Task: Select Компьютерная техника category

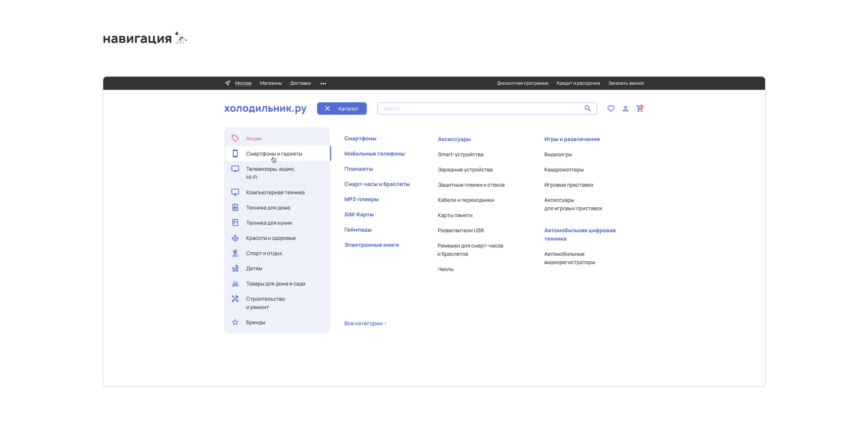Action: click(x=278, y=192)
